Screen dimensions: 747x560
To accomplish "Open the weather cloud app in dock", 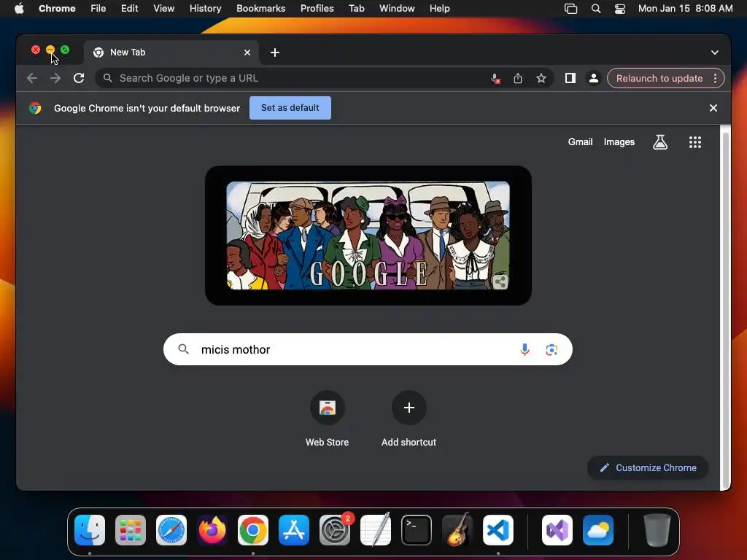I will click(x=598, y=529).
